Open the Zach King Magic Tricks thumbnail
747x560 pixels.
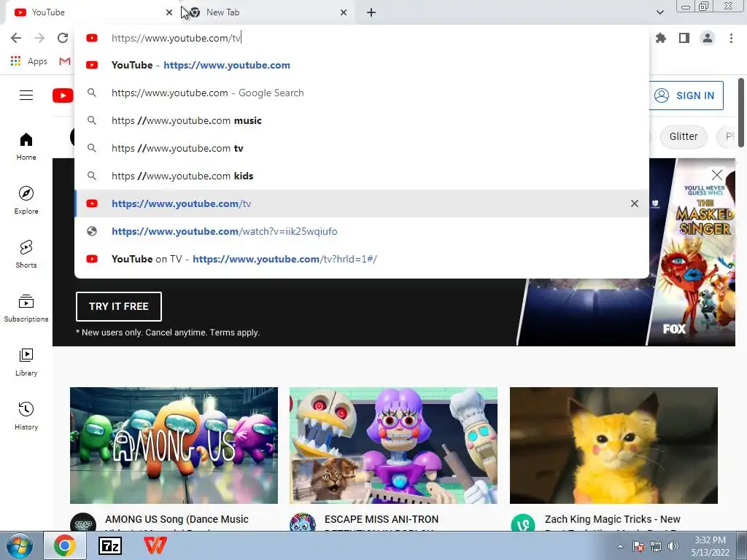[614, 446]
